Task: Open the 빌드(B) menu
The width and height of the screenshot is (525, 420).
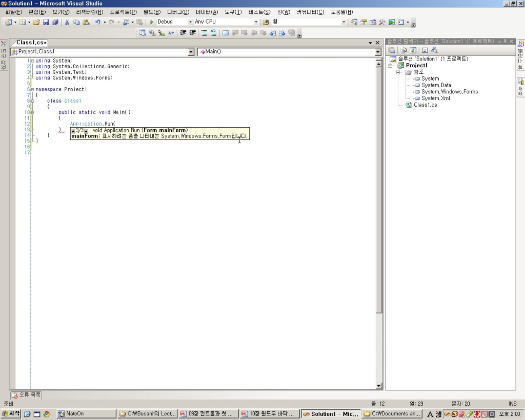Action: click(x=152, y=12)
